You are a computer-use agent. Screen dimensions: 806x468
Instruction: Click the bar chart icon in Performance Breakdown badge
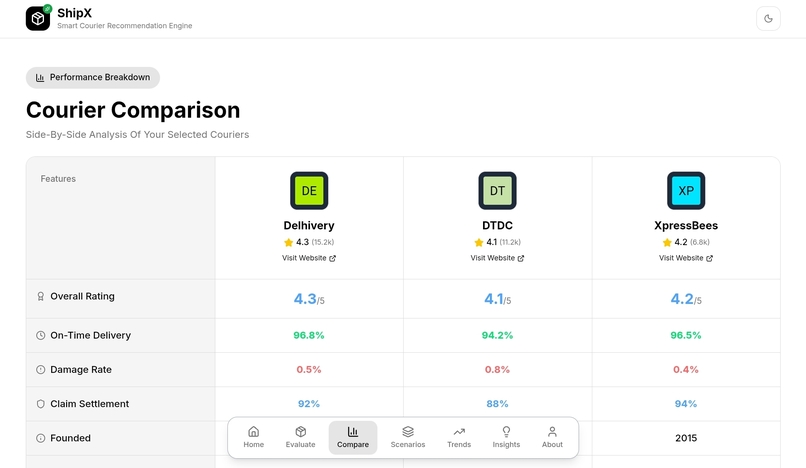40,78
